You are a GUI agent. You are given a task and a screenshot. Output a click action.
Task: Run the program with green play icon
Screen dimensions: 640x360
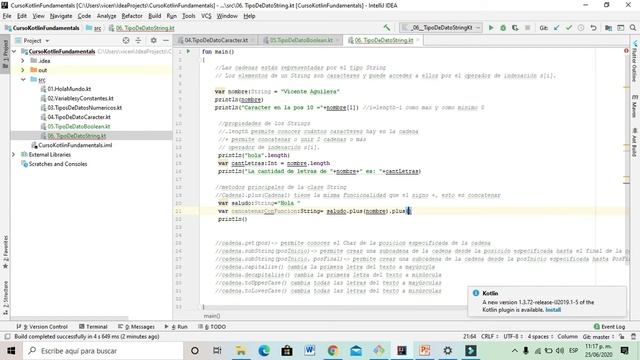pyautogui.click(x=491, y=28)
